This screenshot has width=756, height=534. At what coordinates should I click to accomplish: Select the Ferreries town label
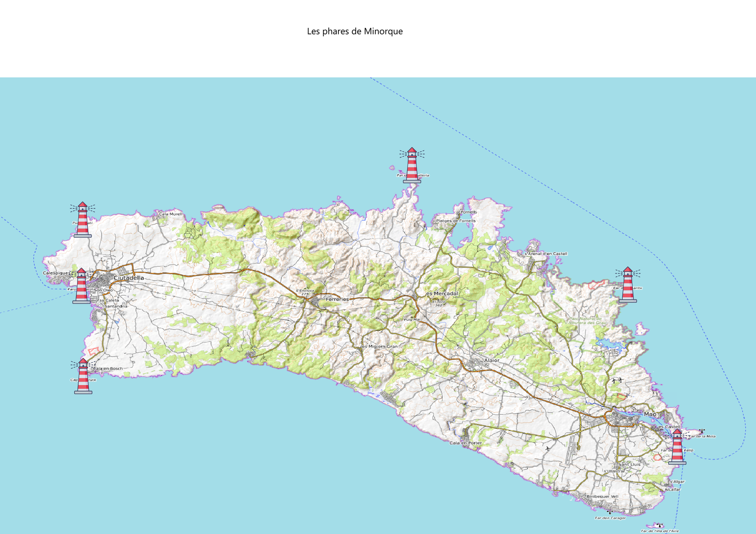coord(337,299)
